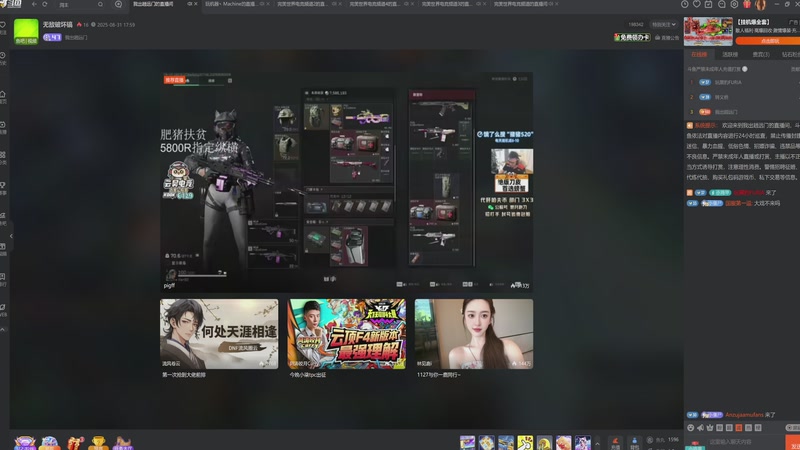This screenshot has width=800, height=450.
Task: Collapse the left sidebar with the arrow handle
Action: coord(11,236)
